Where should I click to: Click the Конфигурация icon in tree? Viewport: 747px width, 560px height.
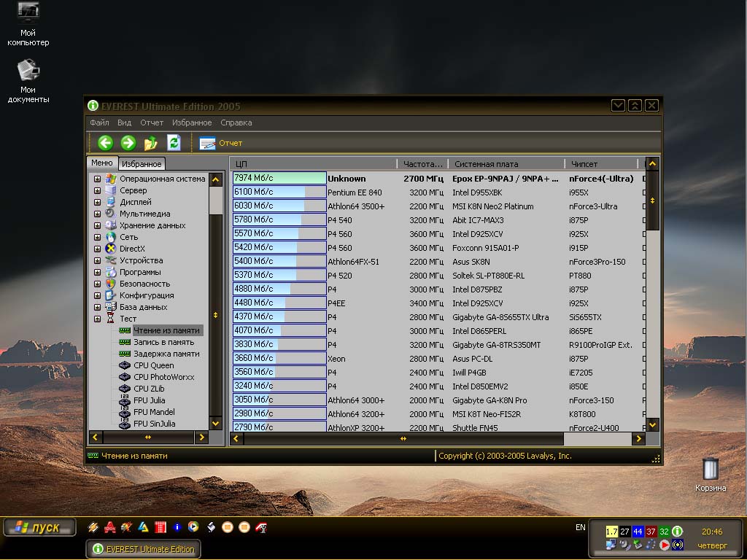point(111,295)
